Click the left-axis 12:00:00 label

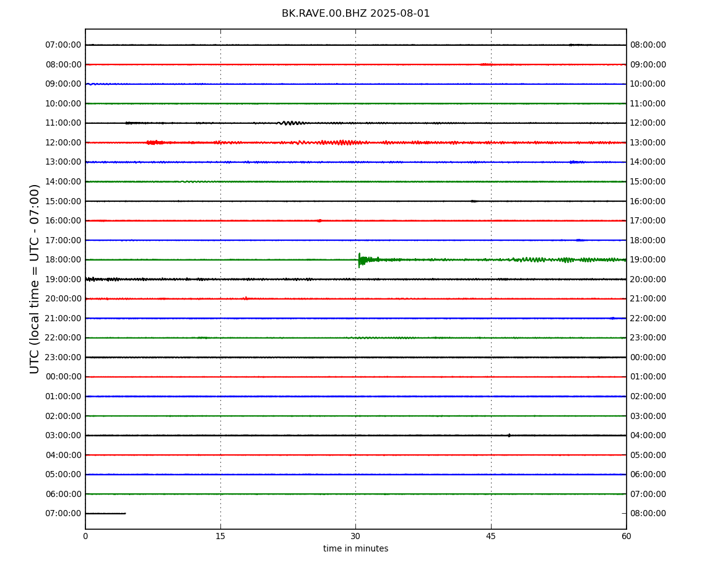pos(64,142)
